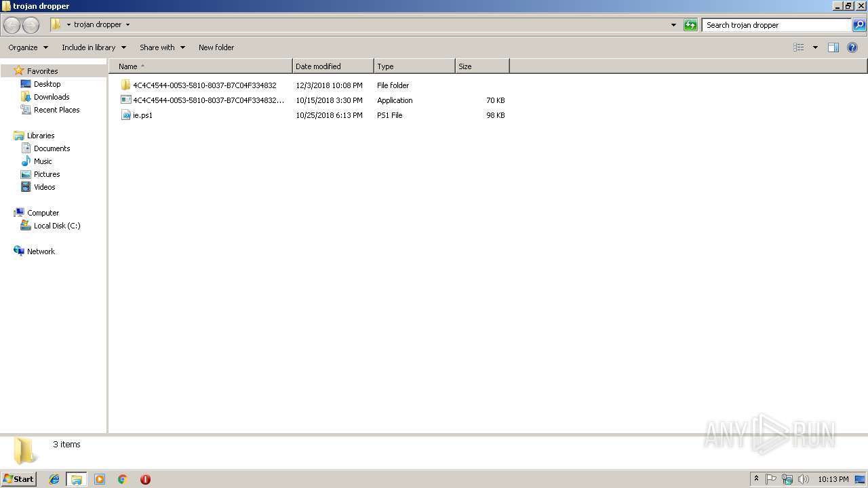Click the search magnifier icon

pyautogui.click(x=859, y=25)
